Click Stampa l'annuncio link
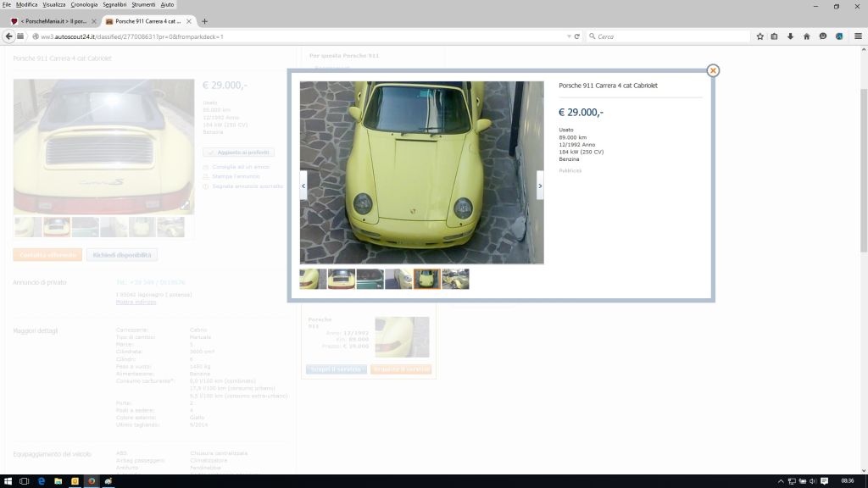The image size is (868, 488). tap(236, 176)
